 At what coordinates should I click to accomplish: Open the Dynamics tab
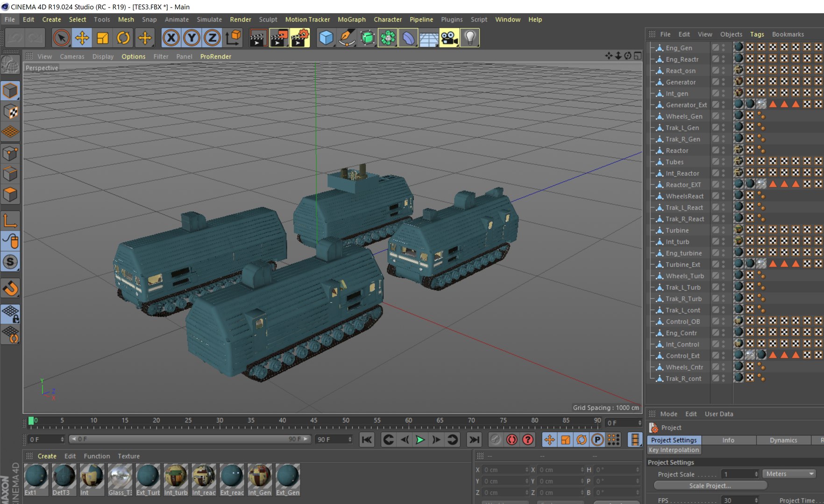783,440
